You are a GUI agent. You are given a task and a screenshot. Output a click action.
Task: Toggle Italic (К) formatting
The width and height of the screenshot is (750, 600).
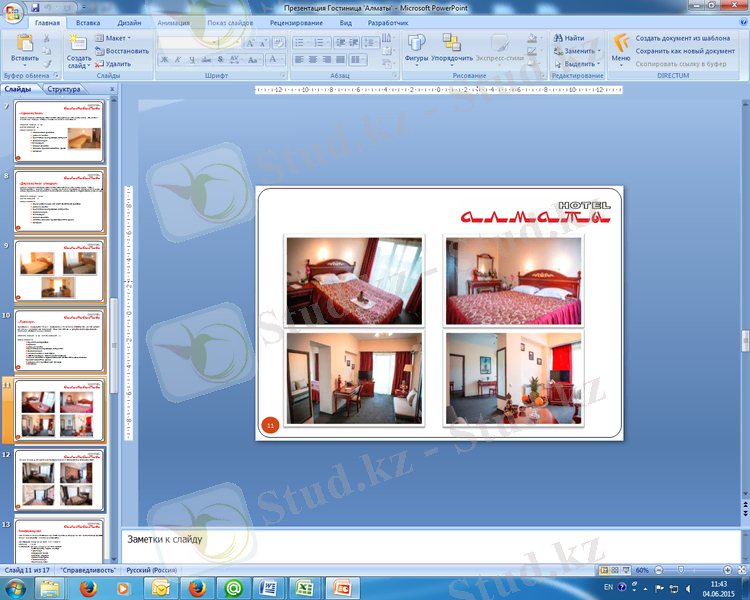(x=178, y=59)
